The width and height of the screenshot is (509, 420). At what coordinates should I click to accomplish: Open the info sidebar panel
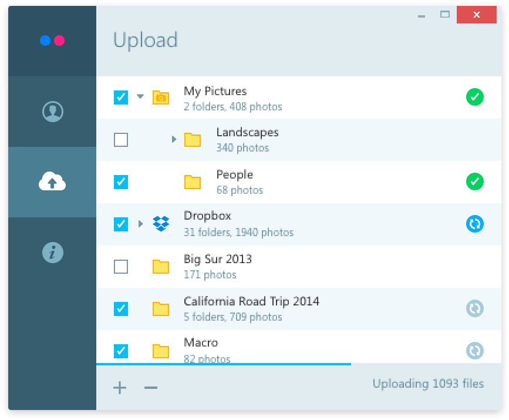click(52, 252)
